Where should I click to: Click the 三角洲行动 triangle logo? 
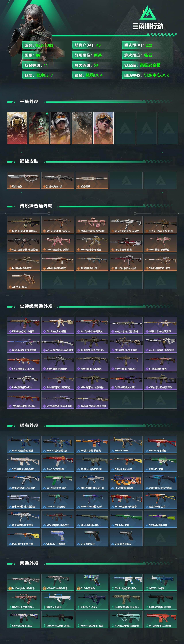148,13
